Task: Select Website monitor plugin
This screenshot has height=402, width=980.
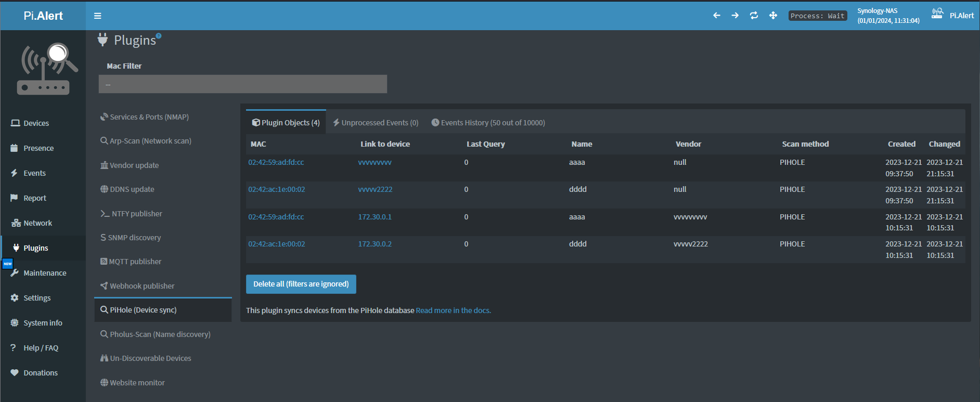Action: tap(137, 383)
